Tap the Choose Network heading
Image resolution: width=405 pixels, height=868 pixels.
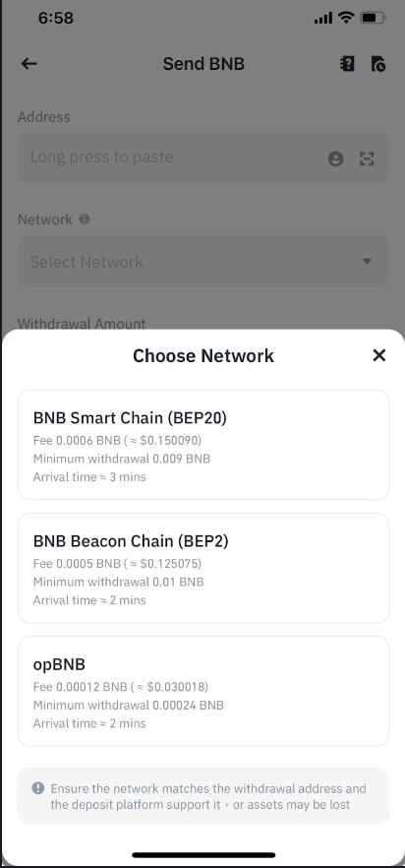point(203,355)
